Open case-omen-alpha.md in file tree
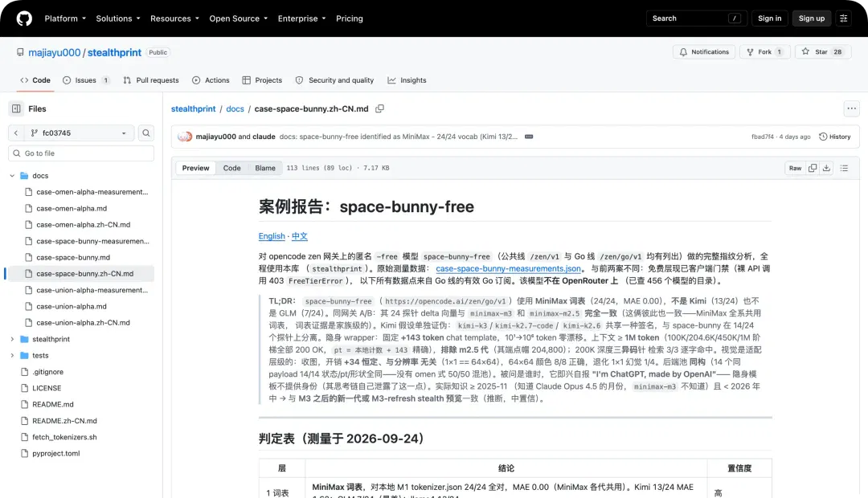The image size is (868, 498). [x=72, y=209]
